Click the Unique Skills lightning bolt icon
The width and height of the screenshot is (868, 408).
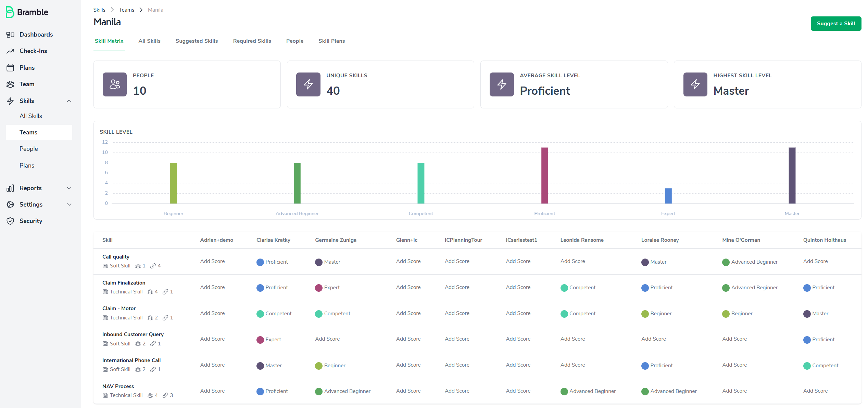[x=308, y=84]
